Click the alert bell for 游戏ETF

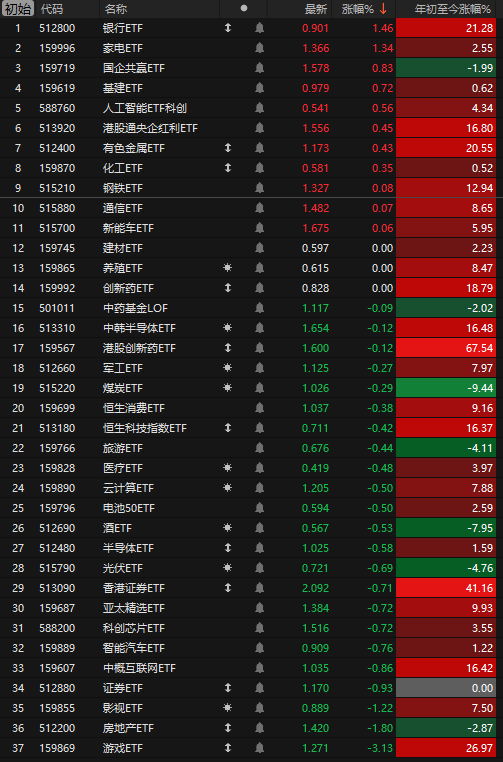coord(260,748)
